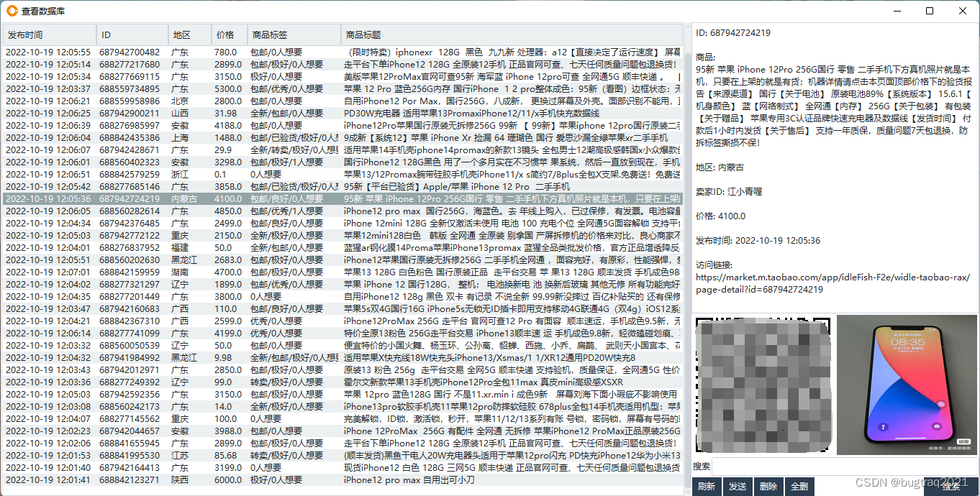Viewport: 980px width, 496px height.
Task: Select row with ID 688559958986 from 北京
Action: pyautogui.click(x=342, y=101)
